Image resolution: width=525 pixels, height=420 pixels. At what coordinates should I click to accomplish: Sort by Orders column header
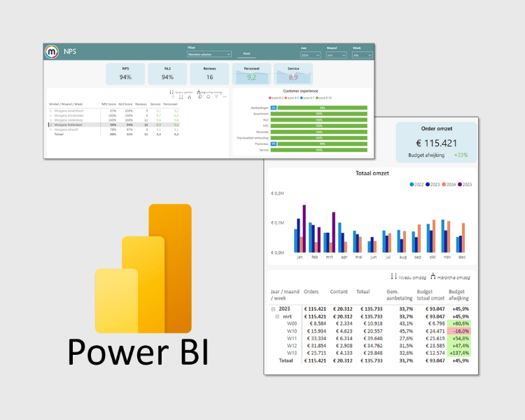[x=311, y=292]
